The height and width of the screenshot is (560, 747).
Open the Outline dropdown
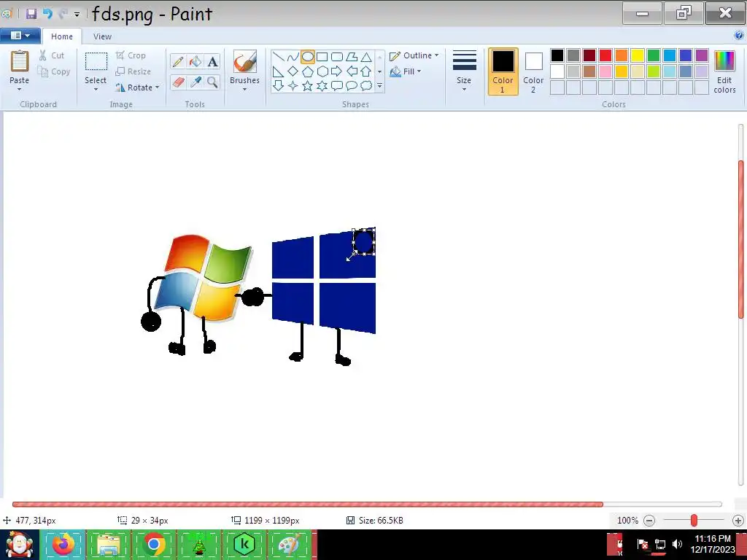tap(414, 55)
